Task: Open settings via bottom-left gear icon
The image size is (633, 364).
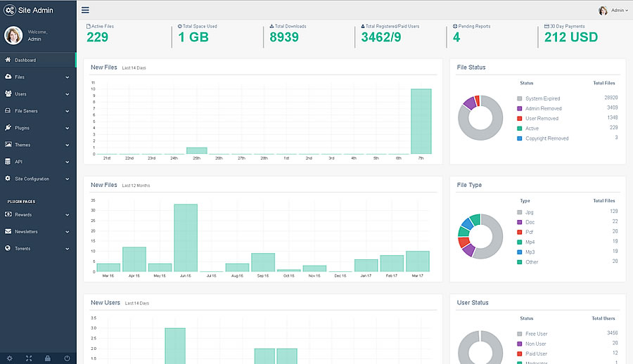Action: (10, 358)
